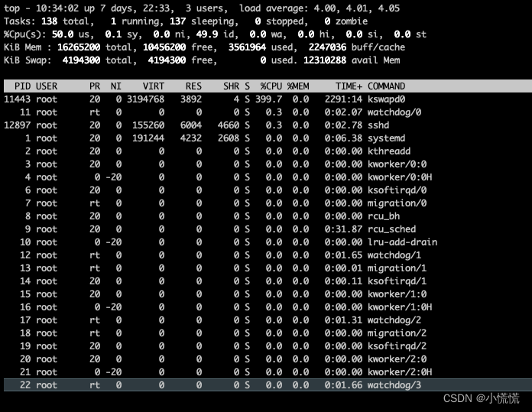Select the highlighted watchdog/3 command
532x412 pixels.
click(x=394, y=384)
